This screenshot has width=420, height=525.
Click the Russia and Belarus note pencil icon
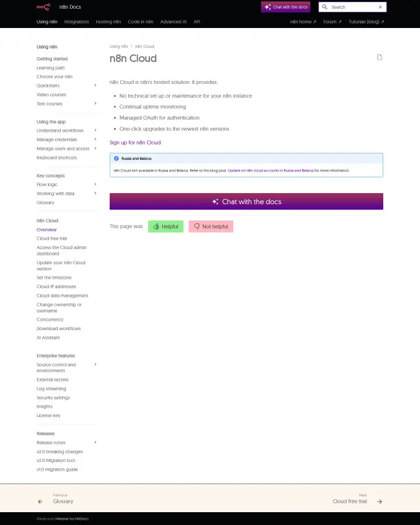click(x=116, y=158)
